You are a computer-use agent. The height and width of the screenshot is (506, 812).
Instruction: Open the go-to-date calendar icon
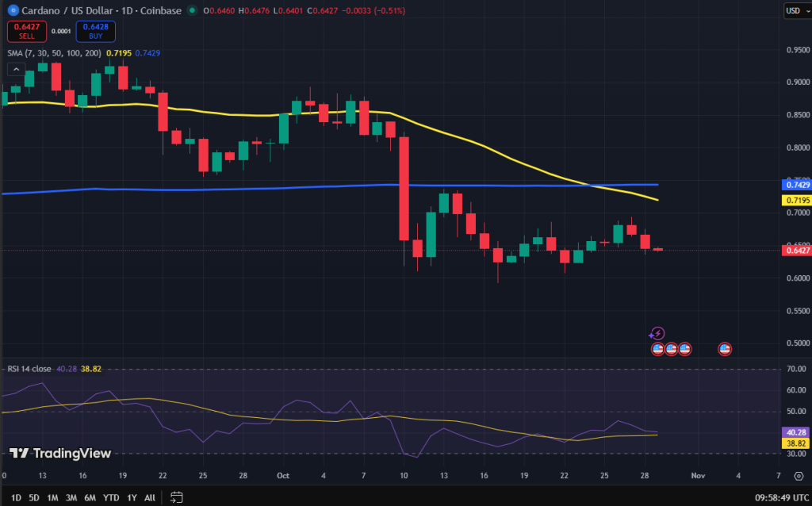click(x=177, y=497)
